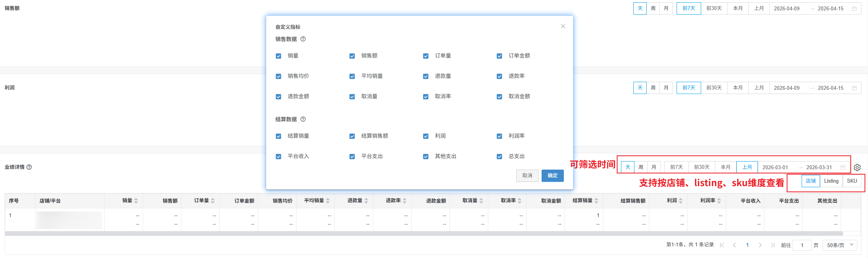Uncheck the 销售额 metric checkbox
This screenshot has width=868, height=259.
coord(352,56)
